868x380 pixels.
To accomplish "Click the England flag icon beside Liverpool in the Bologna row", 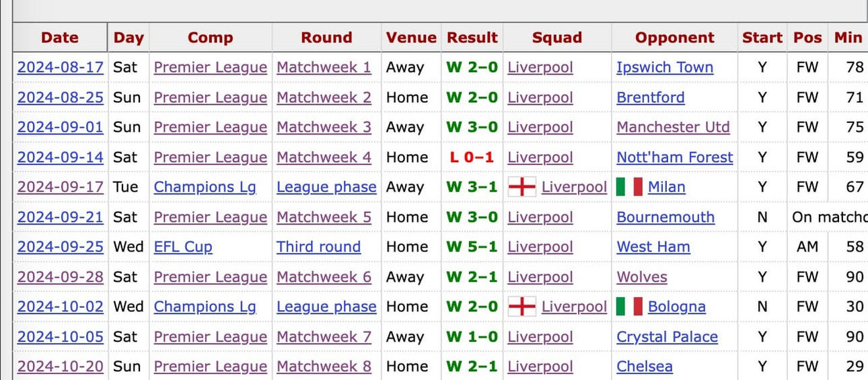I will [522, 307].
